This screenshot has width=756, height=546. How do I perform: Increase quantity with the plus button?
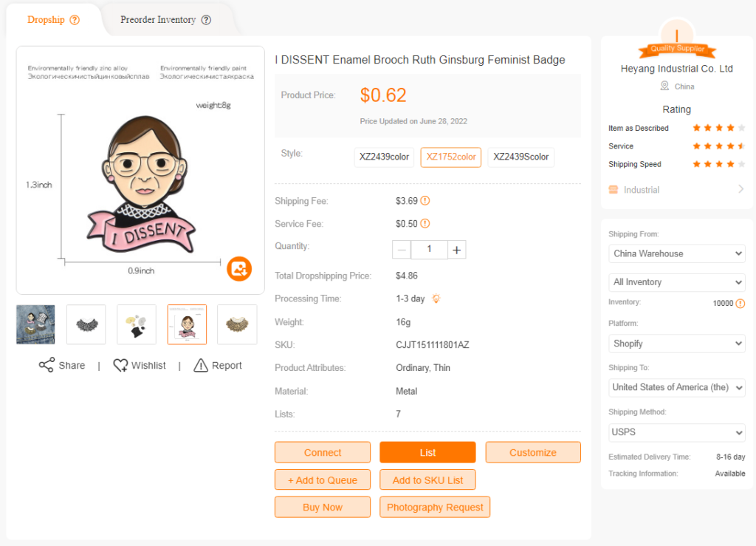point(456,250)
